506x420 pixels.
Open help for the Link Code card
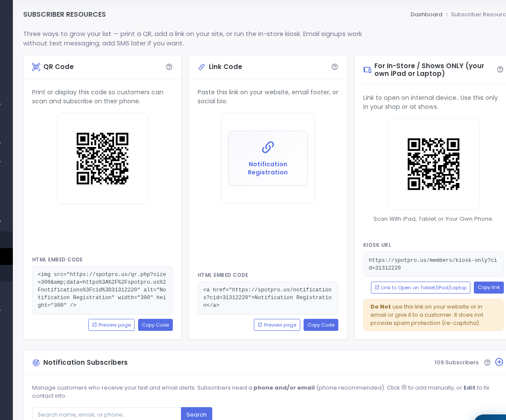point(334,67)
